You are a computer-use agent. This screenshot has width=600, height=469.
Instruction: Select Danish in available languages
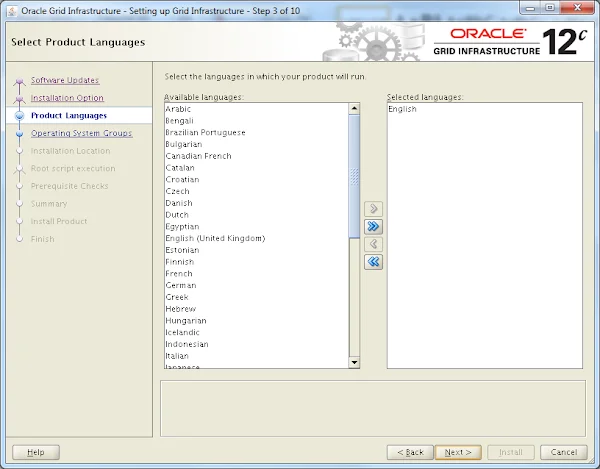point(256,203)
